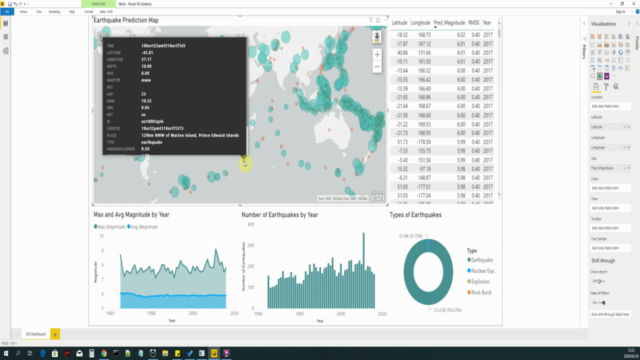Click the Save icon in title bar
The image size is (640, 360).
pyautogui.click(x=10, y=4)
